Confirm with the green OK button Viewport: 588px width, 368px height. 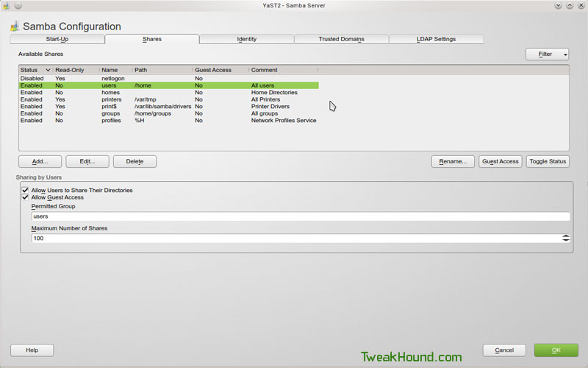556,350
